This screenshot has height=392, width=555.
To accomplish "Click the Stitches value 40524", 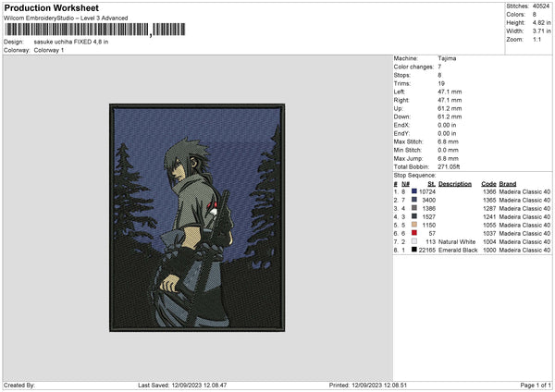I will tap(541, 6).
